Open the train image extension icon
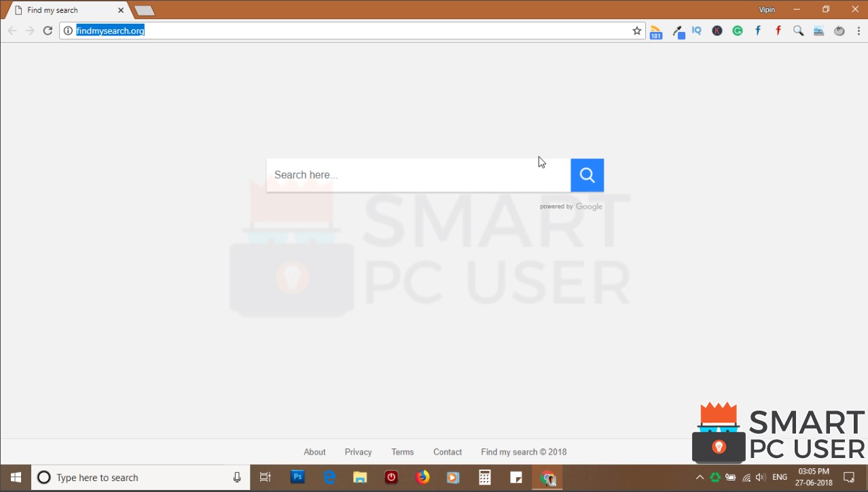The height and width of the screenshot is (492, 868). coord(819,31)
